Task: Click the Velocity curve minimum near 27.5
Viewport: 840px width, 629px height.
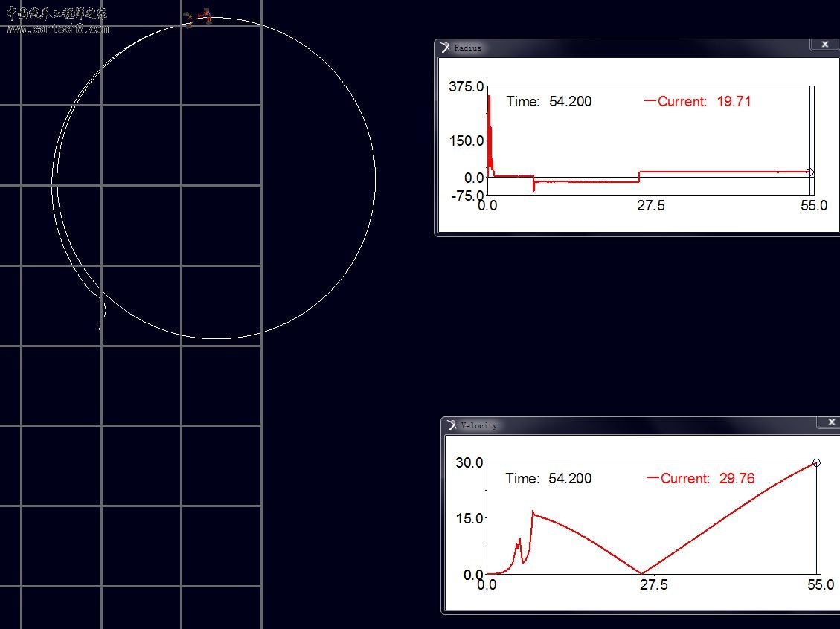Action: point(642,572)
